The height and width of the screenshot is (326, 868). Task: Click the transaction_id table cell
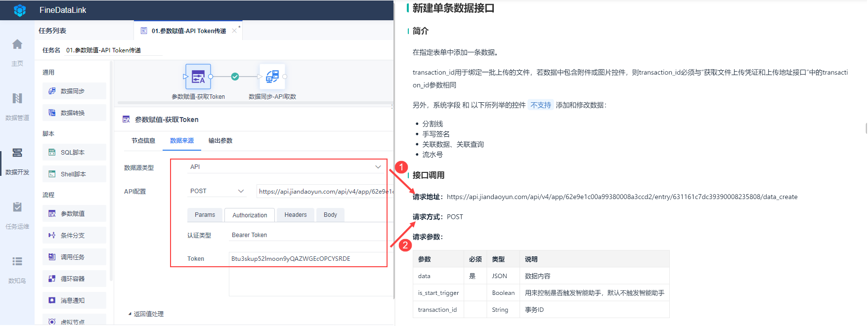[437, 310]
